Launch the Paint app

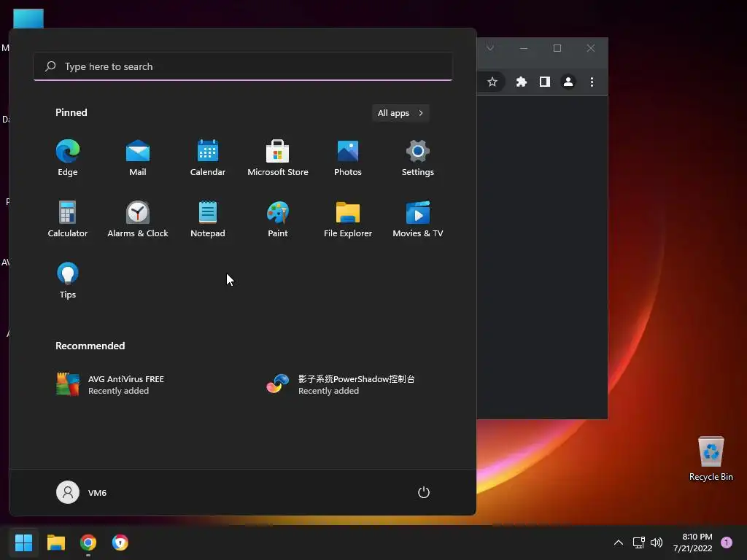(x=278, y=219)
